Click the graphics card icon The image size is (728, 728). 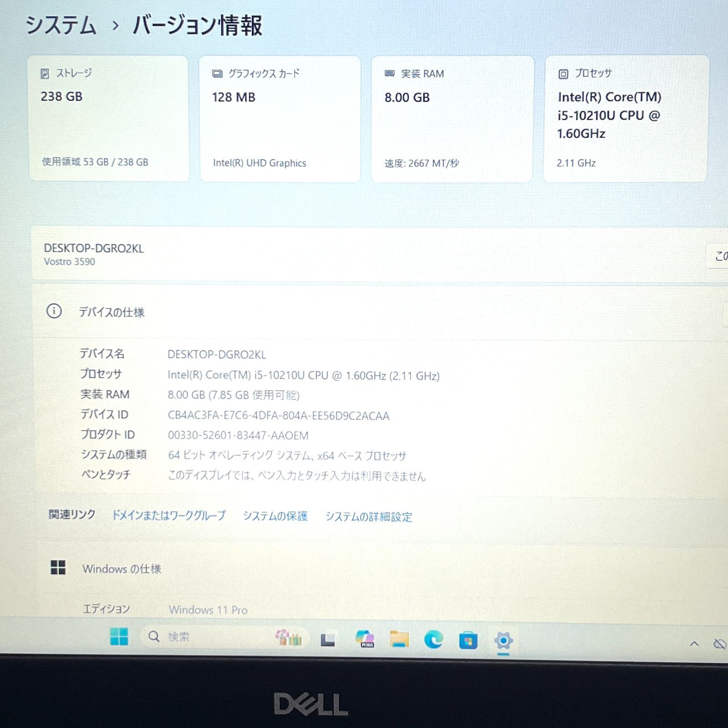click(x=217, y=74)
